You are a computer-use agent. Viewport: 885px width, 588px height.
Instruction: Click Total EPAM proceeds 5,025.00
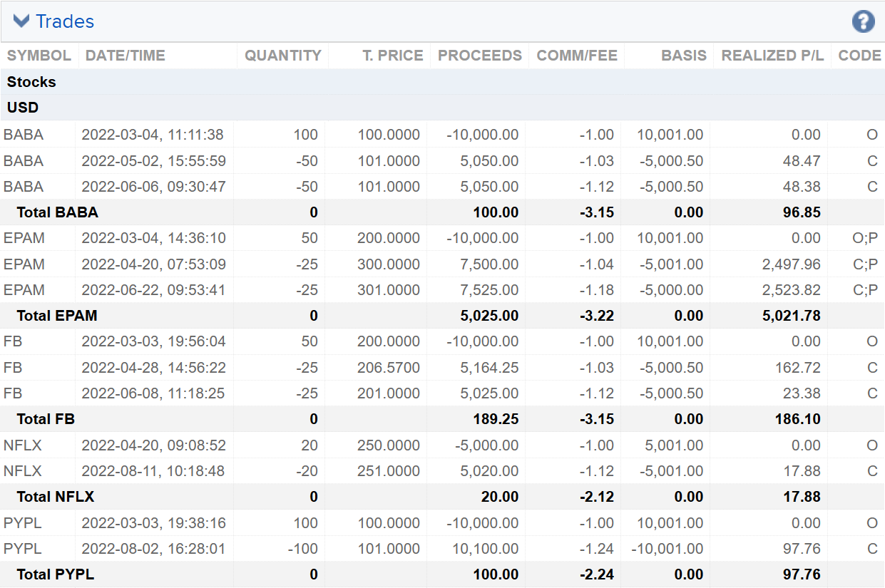(490, 316)
